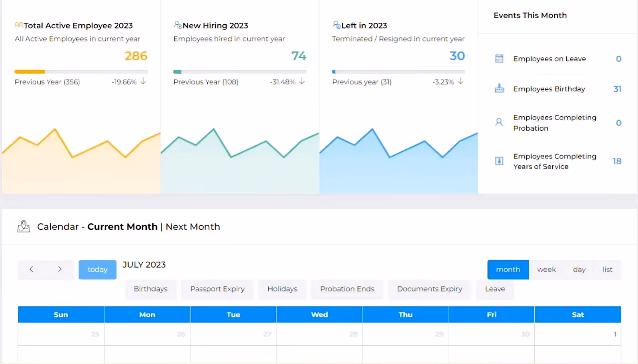Click the Left in 2023 user icon
Viewport: 638px width, 364px height.
pos(337,25)
